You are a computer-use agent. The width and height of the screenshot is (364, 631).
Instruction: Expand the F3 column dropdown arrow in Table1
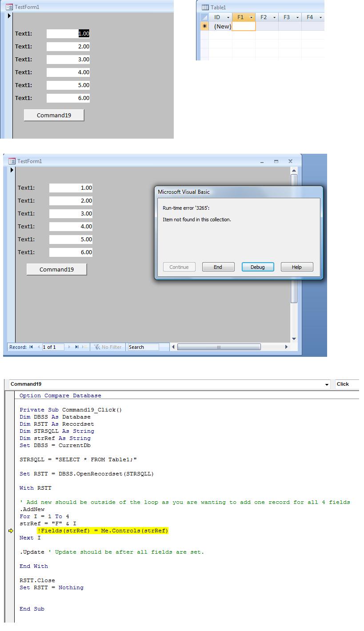pyautogui.click(x=297, y=17)
